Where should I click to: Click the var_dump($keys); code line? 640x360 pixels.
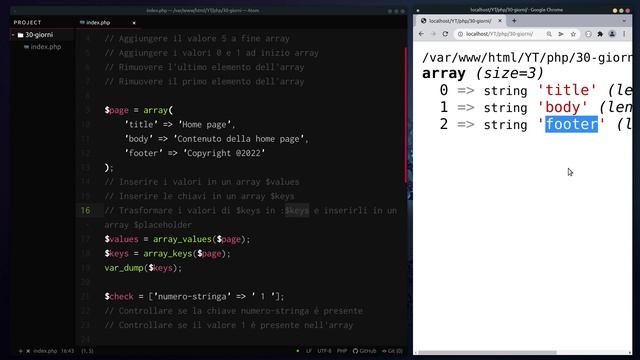[x=143, y=268]
